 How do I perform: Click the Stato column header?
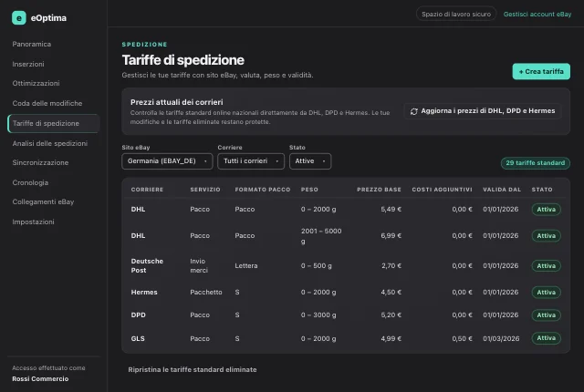point(542,190)
